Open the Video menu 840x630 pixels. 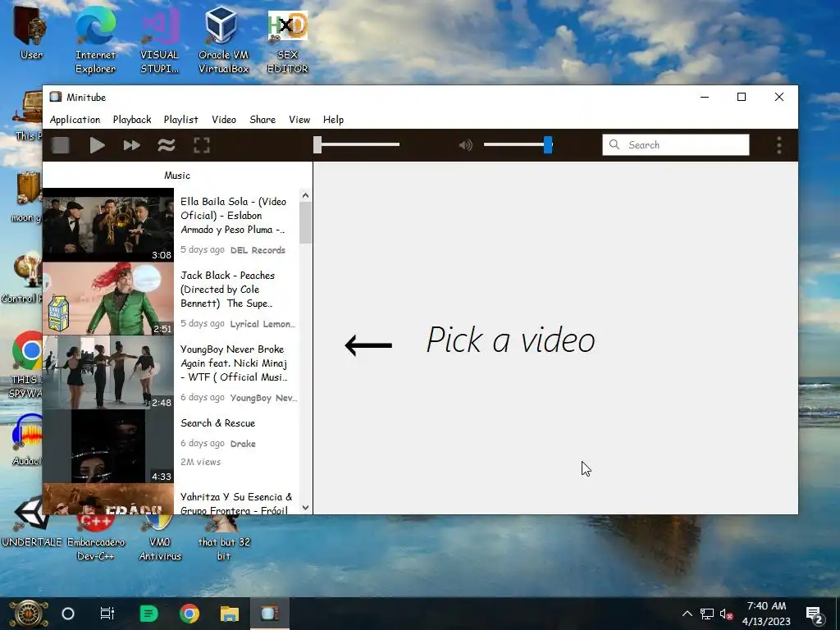(223, 120)
